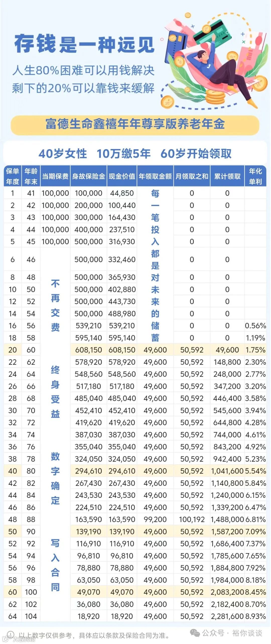Click cash value 237,510 in year 4
271x644 pixels.
[122, 229]
